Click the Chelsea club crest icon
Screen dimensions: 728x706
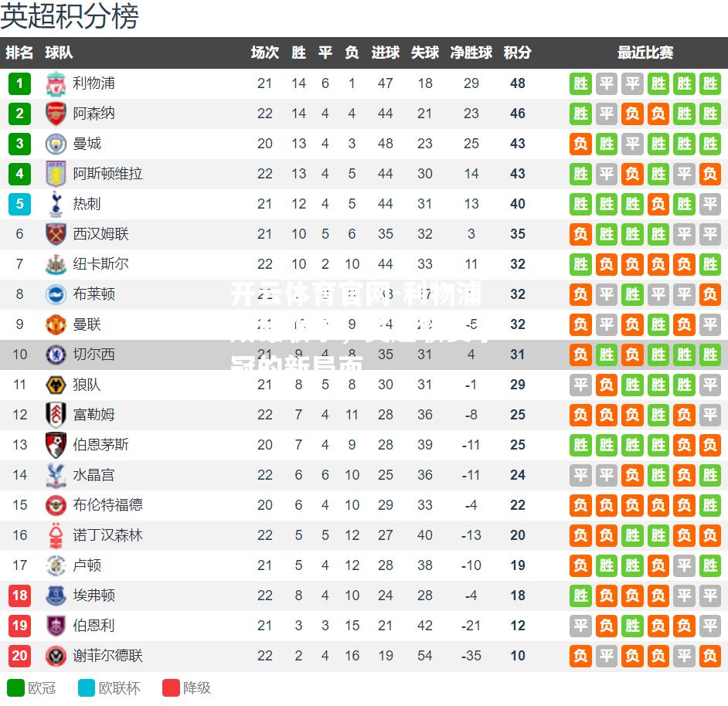point(56,355)
